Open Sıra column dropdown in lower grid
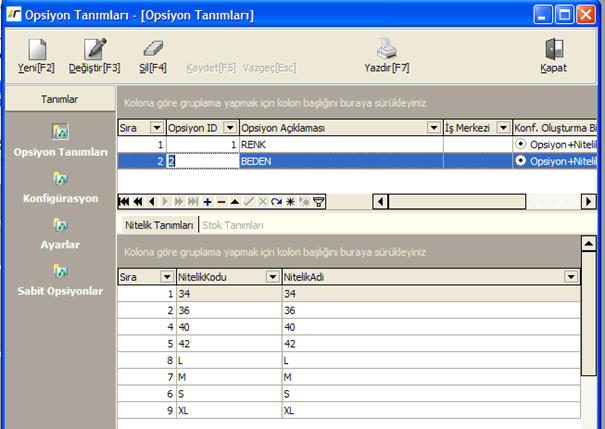This screenshot has height=429, width=605. click(x=167, y=277)
